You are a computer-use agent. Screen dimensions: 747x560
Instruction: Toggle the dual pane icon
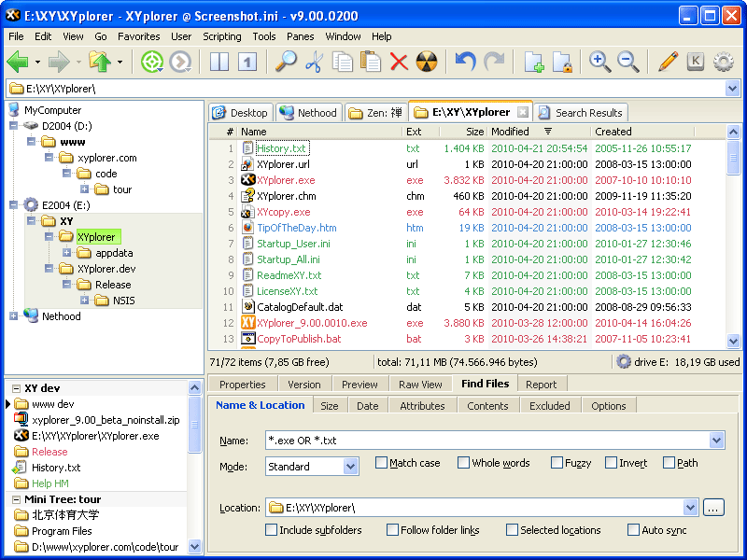coord(219,62)
